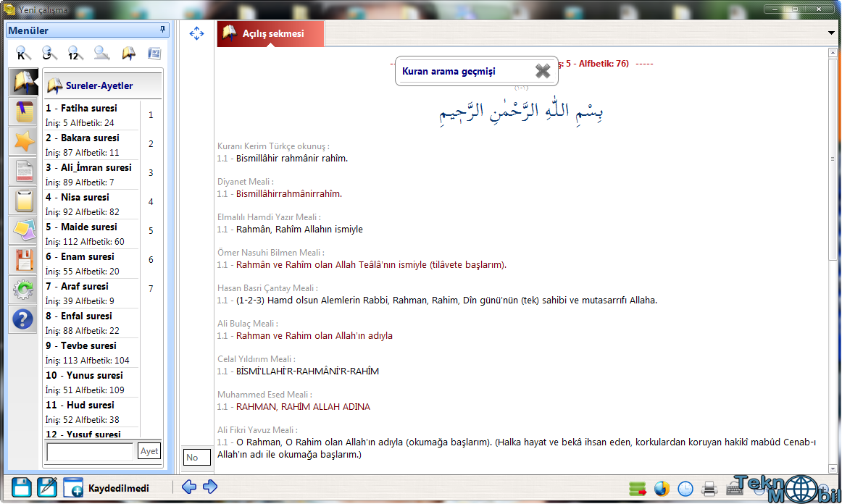Image resolution: width=842 pixels, height=504 pixels.
Task: Select 3 - Ali_İmran suresi
Action: click(91, 175)
